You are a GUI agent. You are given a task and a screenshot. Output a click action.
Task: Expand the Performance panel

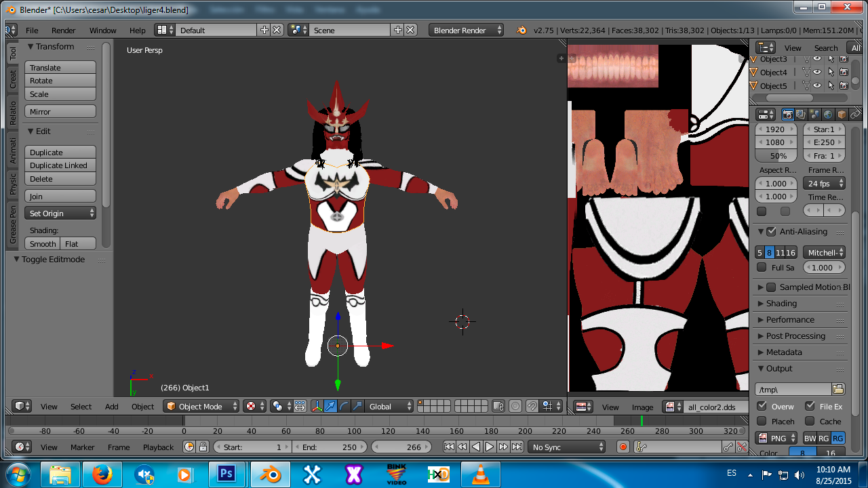pyautogui.click(x=790, y=319)
